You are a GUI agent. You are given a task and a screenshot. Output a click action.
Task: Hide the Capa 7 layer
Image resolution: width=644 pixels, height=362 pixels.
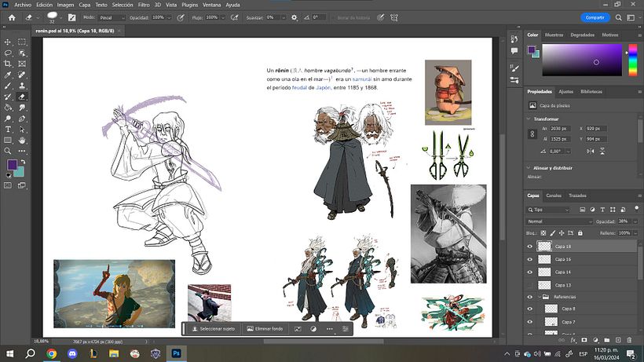click(x=530, y=322)
